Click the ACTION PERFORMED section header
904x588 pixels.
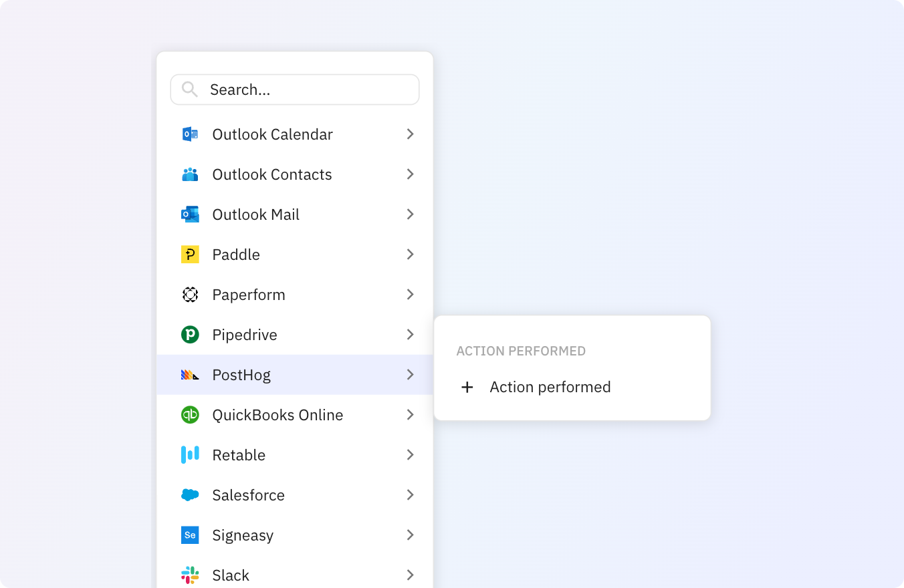point(521,351)
